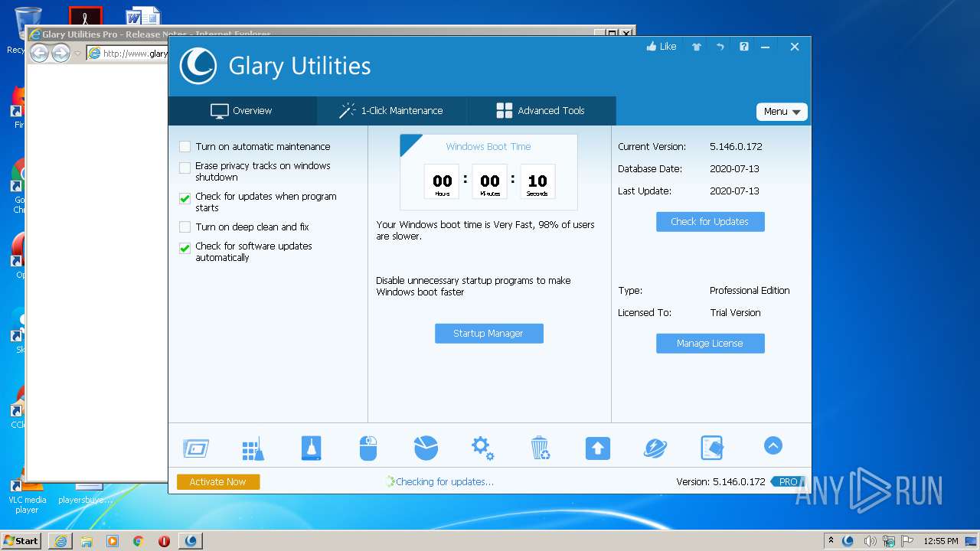Open the mouse Context Menu Manager icon
The image size is (980, 551).
point(368,448)
